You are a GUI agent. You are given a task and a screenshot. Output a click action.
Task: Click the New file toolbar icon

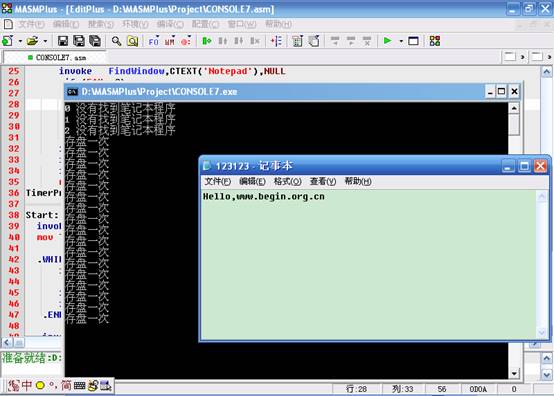[7, 41]
